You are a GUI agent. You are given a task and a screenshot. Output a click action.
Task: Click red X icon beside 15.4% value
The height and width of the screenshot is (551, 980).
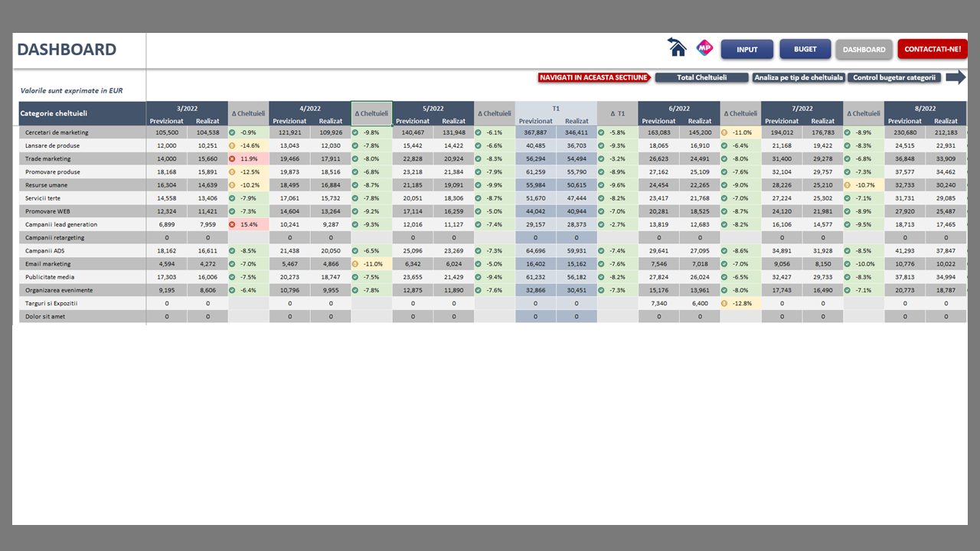[x=232, y=225]
